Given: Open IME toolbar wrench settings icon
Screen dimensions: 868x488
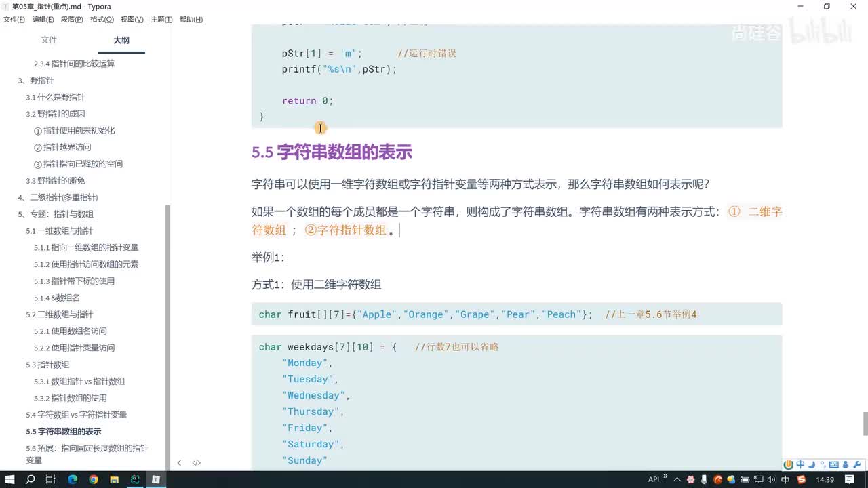Looking at the screenshot, I should pyautogui.click(x=856, y=464).
